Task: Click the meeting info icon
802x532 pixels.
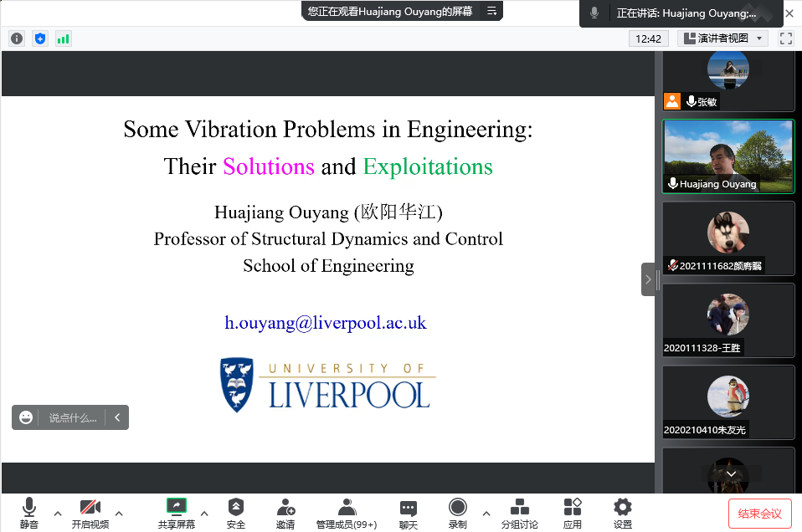Action: click(17, 38)
